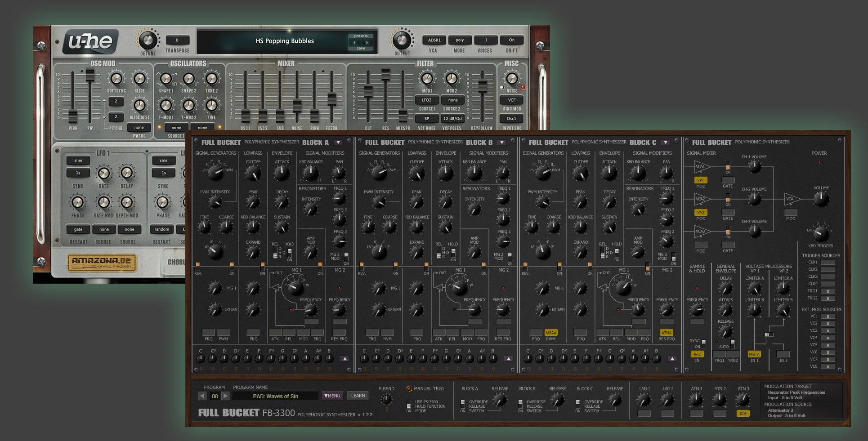Toggle USE PS-3300 hold function mode switch
The image size is (868, 441).
click(409, 404)
